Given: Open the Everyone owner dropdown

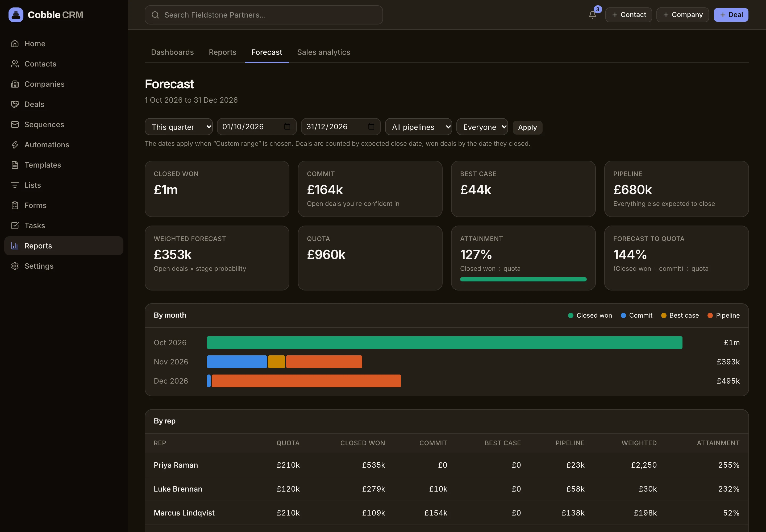Looking at the screenshot, I should tap(482, 127).
